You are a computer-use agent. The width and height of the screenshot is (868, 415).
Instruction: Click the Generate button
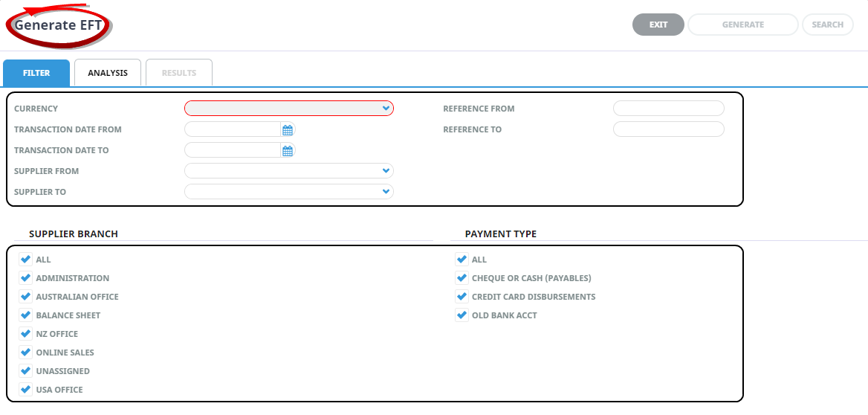[x=742, y=25]
